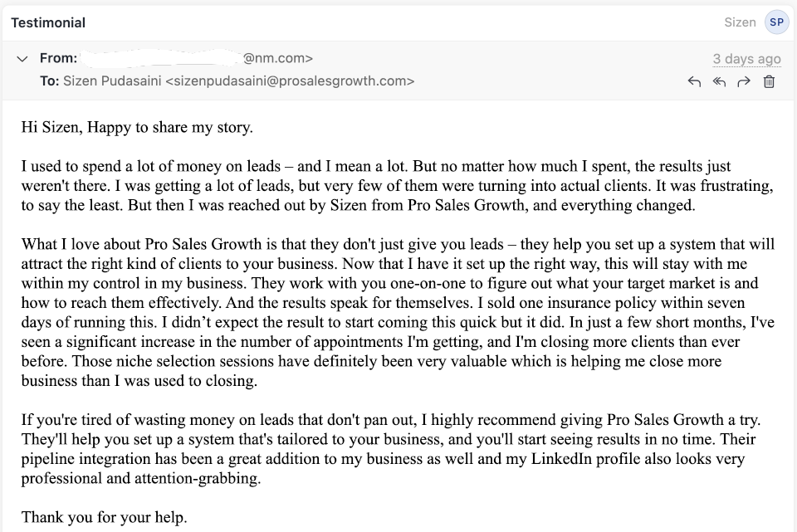Click recipient name Sizen Pudasaini
This screenshot has height=532, width=797.
112,81
